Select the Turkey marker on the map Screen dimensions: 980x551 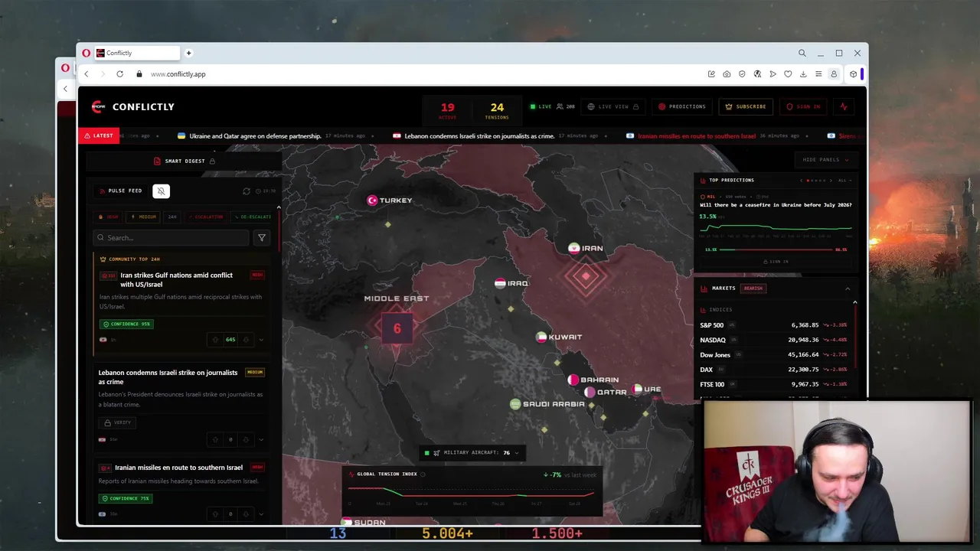(390, 201)
